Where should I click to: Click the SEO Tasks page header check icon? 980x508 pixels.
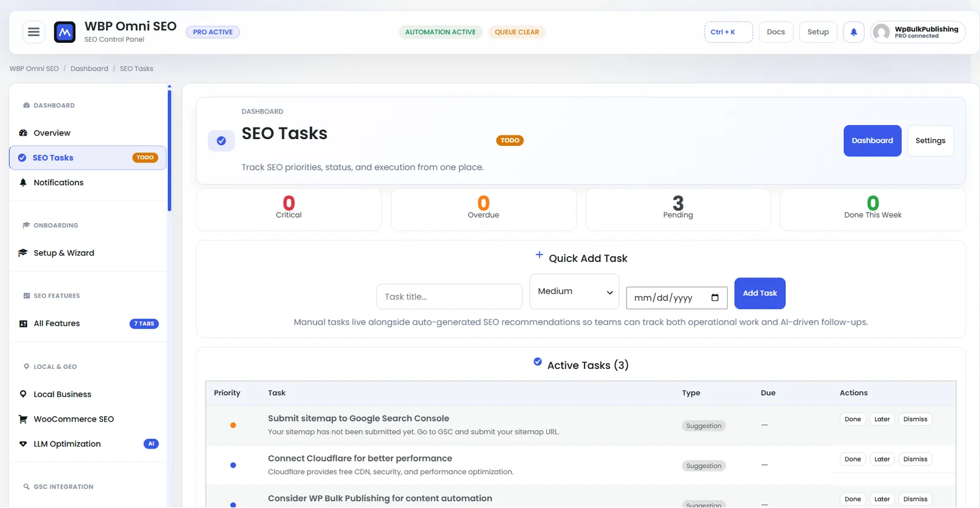point(221,141)
